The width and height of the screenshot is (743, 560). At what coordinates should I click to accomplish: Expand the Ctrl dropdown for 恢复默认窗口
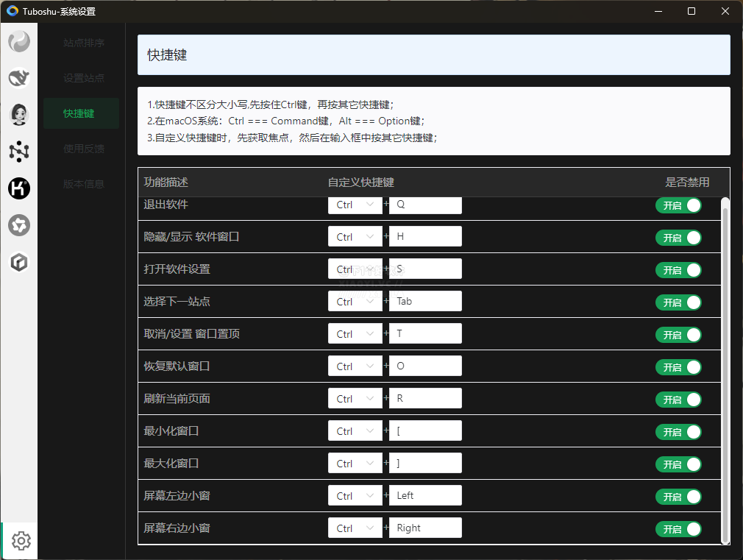click(x=355, y=366)
